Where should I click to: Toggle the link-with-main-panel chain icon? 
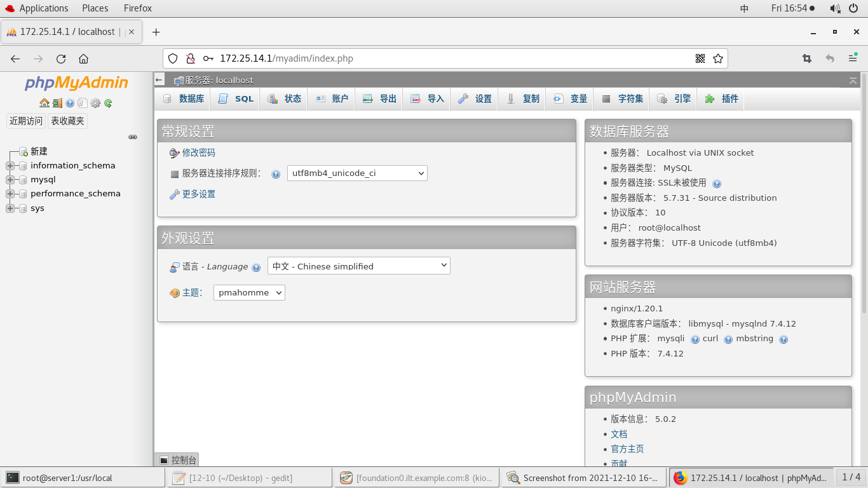[x=133, y=137]
